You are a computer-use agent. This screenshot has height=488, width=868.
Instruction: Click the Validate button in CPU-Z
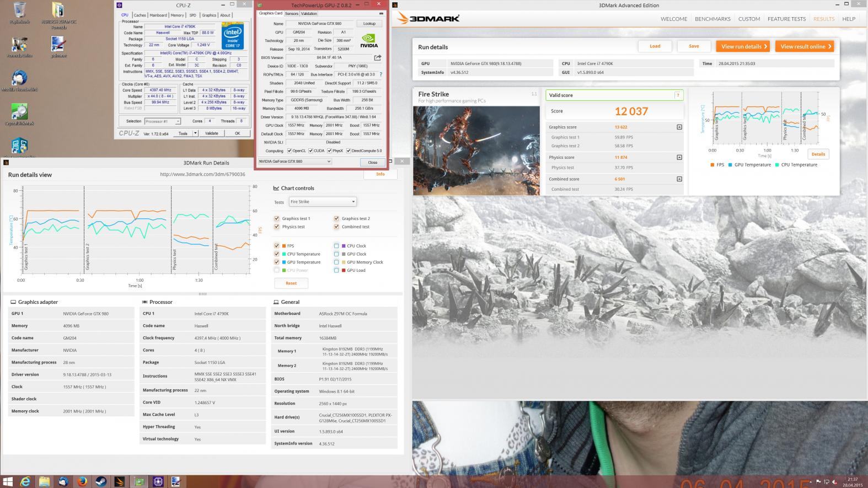pos(212,133)
